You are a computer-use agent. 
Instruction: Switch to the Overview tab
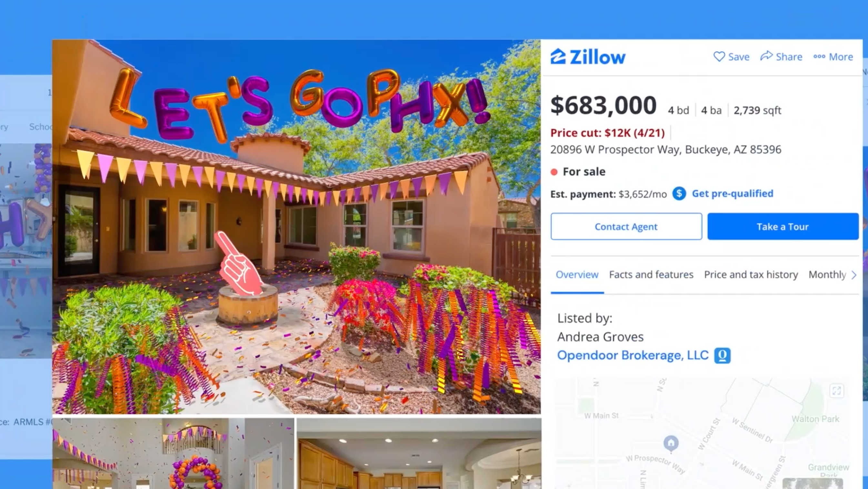point(577,275)
